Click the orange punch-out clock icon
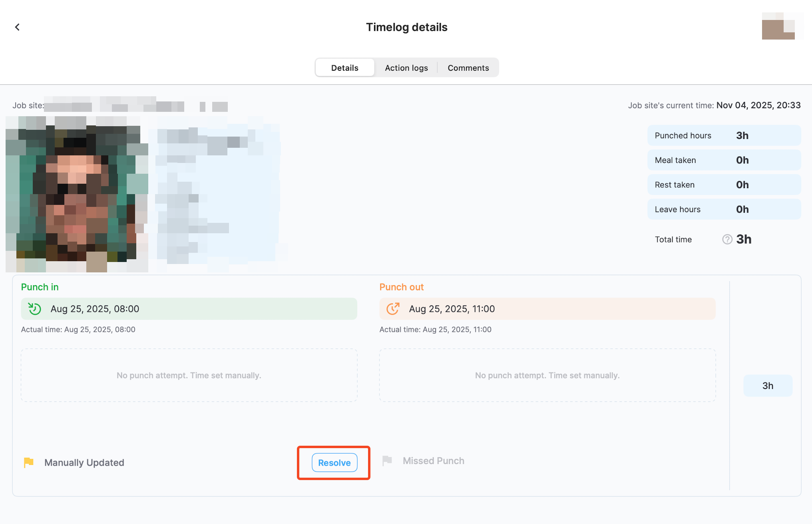Screen dimensions: 812x524 pos(393,309)
